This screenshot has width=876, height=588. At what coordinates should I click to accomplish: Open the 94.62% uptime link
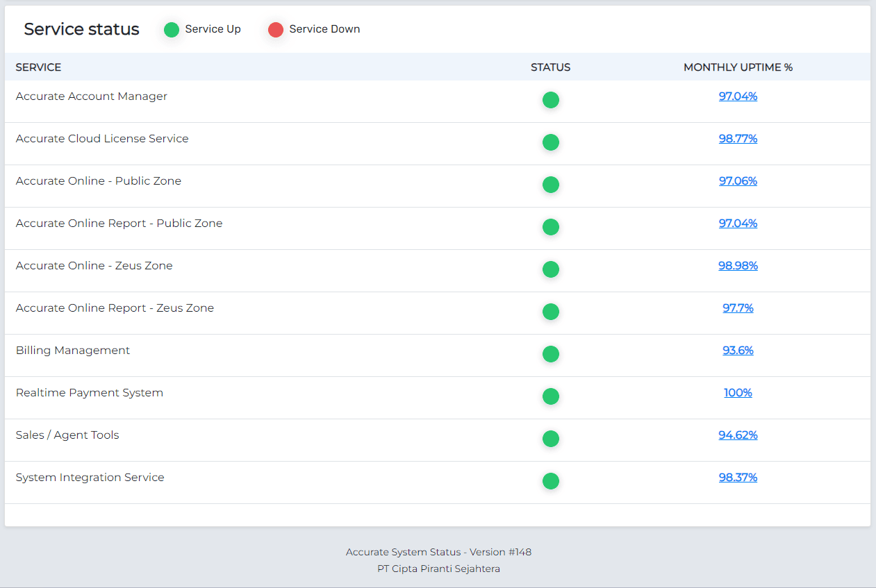[x=738, y=435]
